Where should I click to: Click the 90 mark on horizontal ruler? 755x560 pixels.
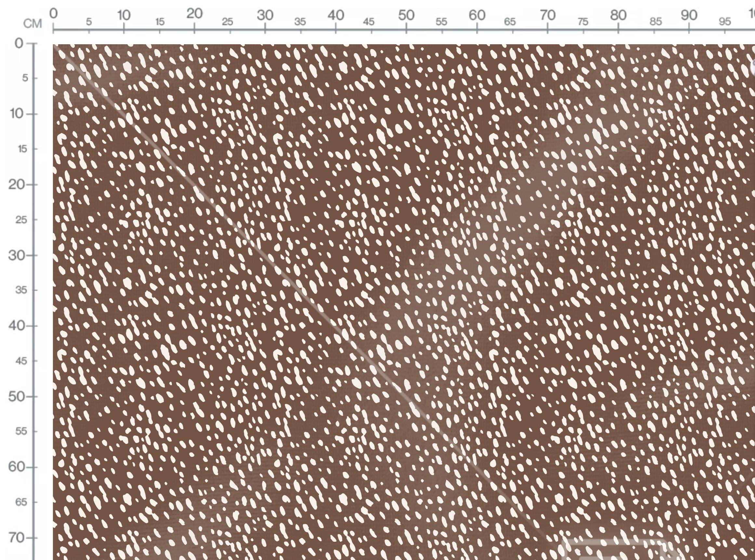tap(689, 15)
